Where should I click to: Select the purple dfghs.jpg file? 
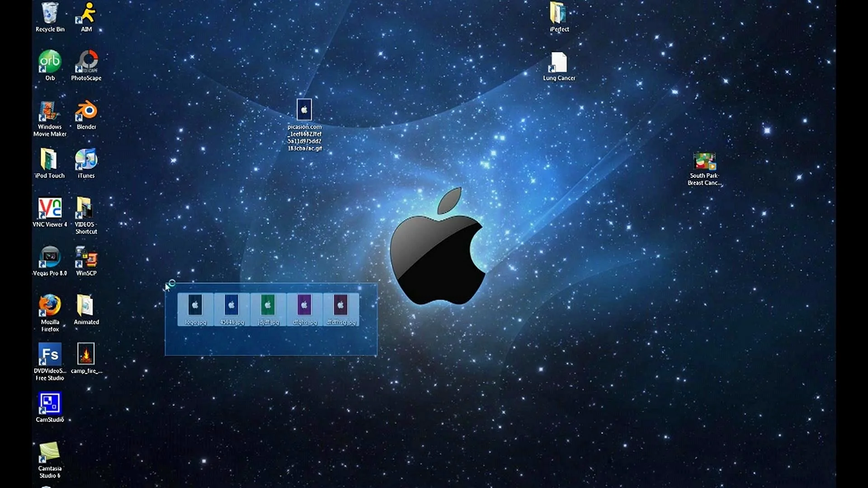point(305,310)
